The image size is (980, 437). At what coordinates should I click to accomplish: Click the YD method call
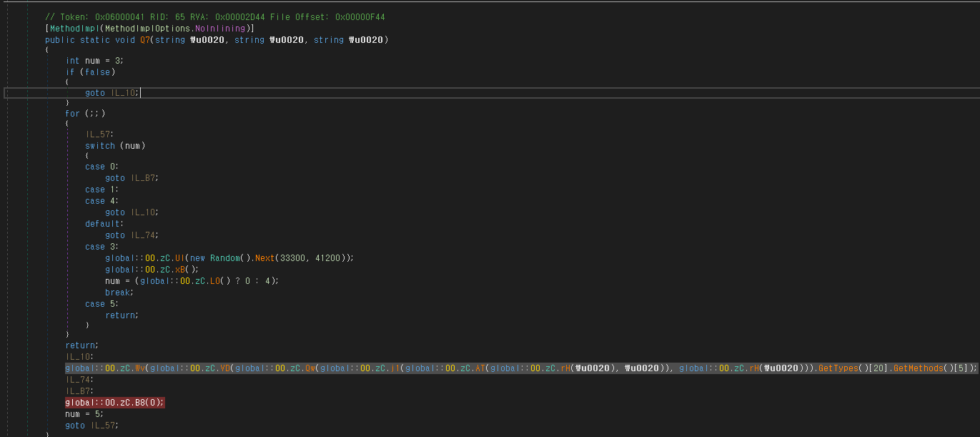[x=224, y=368]
